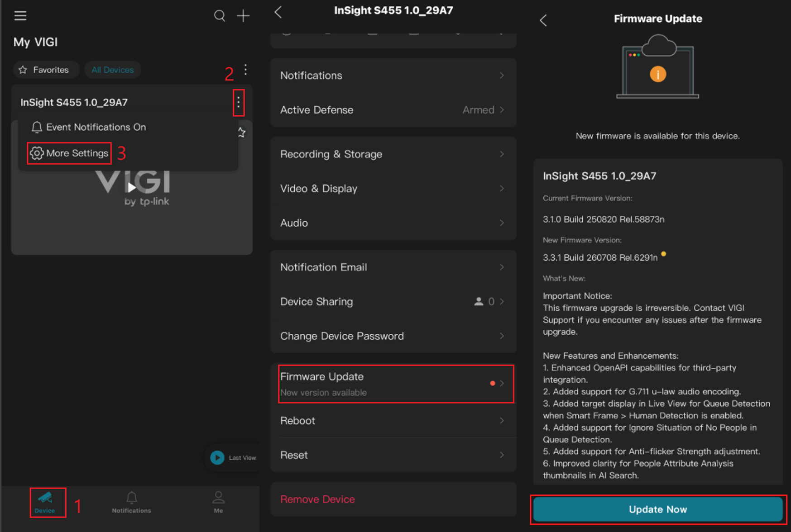
Task: Toggle Event Notifications On menu entry
Action: coord(89,127)
